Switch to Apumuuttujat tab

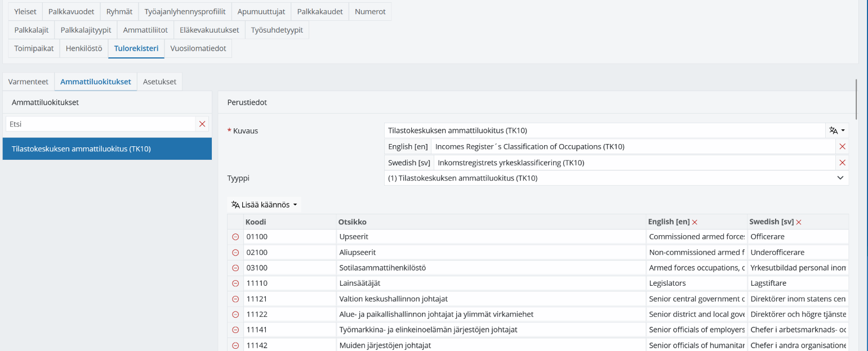click(261, 11)
